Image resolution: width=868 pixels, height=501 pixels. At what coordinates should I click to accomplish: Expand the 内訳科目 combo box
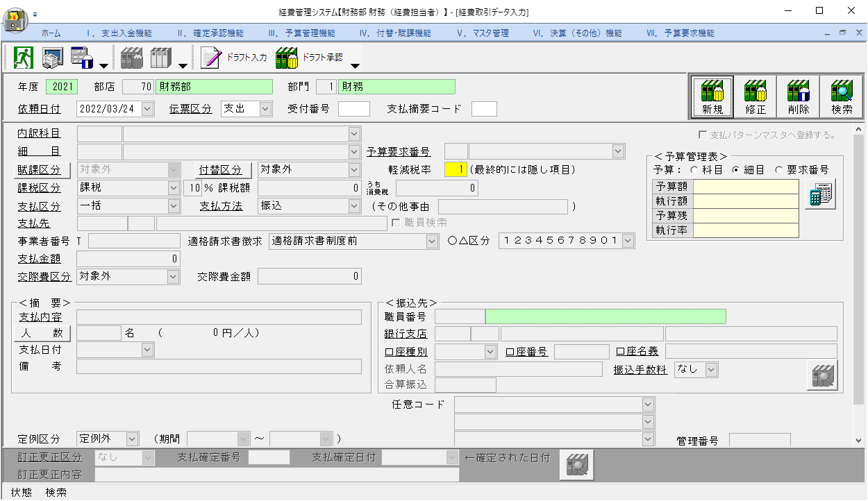click(x=354, y=133)
